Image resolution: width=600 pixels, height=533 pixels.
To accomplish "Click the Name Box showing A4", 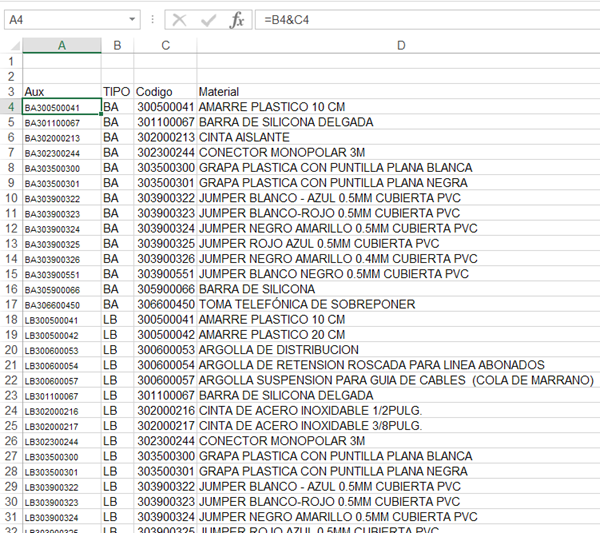I will pos(65,20).
